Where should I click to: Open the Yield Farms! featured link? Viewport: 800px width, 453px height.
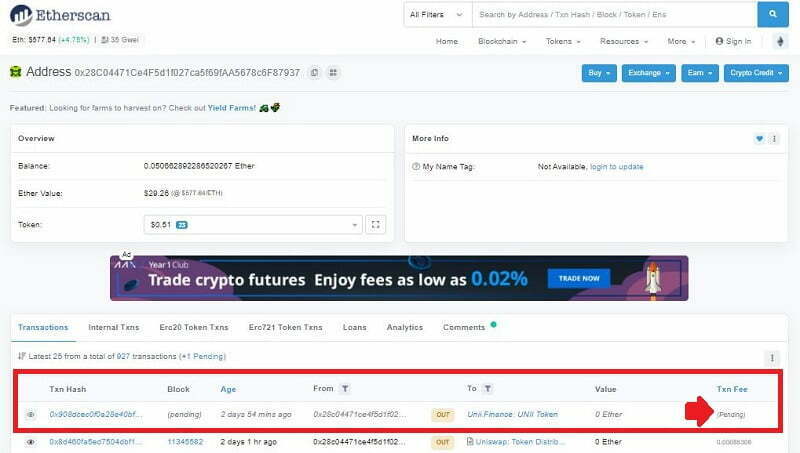pos(232,108)
